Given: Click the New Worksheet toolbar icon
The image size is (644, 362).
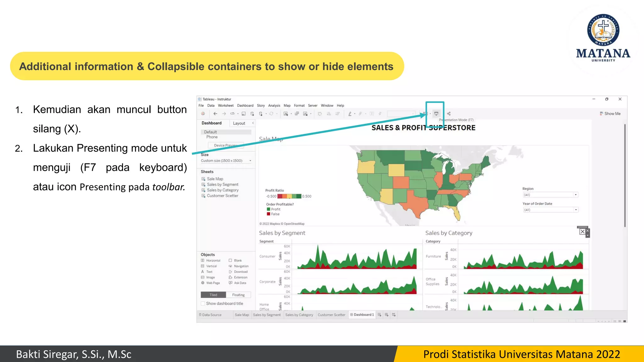Looking at the screenshot, I should coord(286,114).
